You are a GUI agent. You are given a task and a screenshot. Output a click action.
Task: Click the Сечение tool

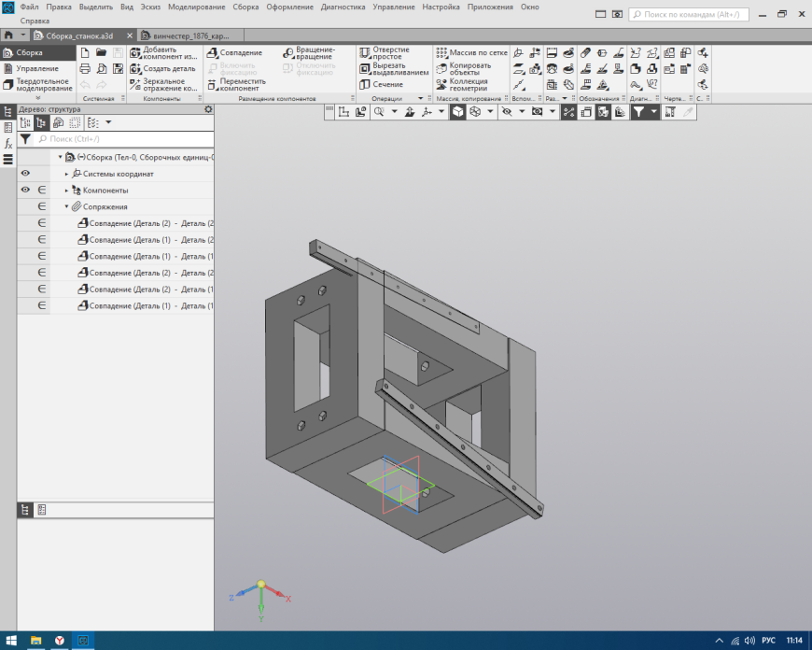pos(386,85)
